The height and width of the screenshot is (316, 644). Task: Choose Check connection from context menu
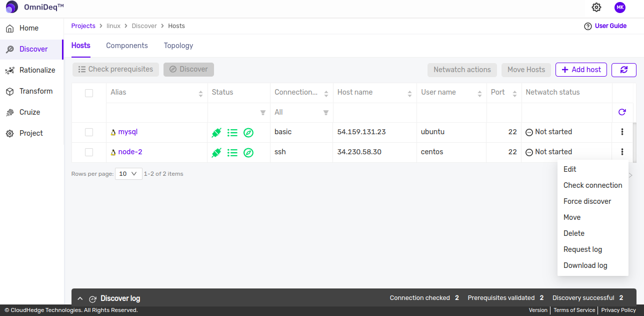pos(593,185)
